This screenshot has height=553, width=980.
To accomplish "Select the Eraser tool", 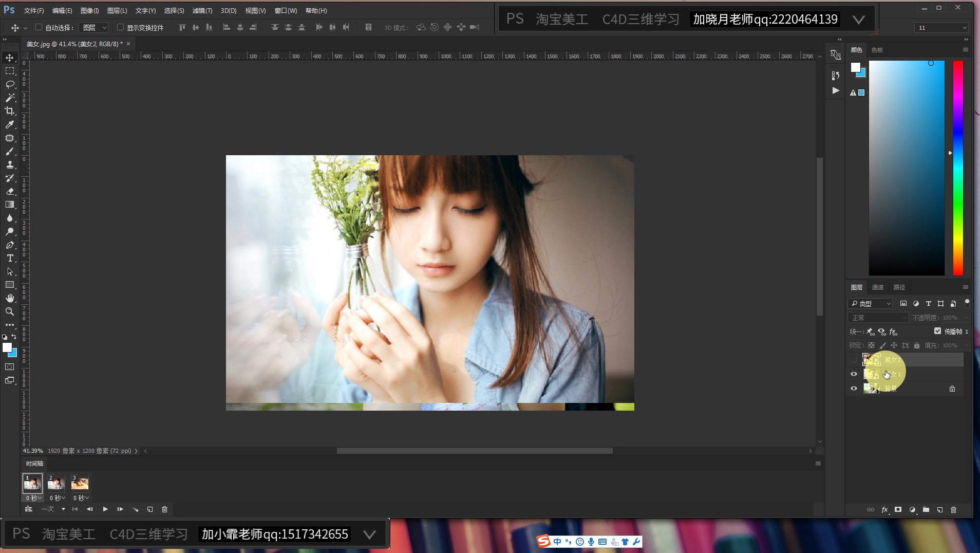I will pyautogui.click(x=10, y=191).
